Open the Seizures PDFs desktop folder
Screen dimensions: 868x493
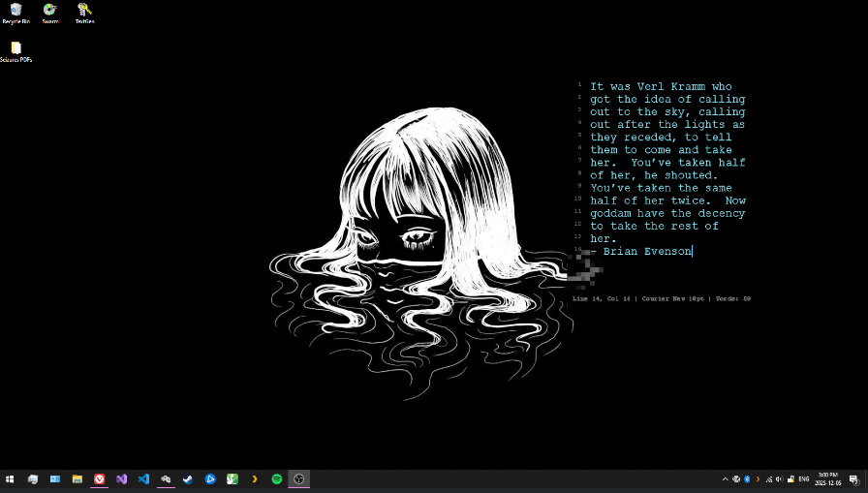coord(16,51)
